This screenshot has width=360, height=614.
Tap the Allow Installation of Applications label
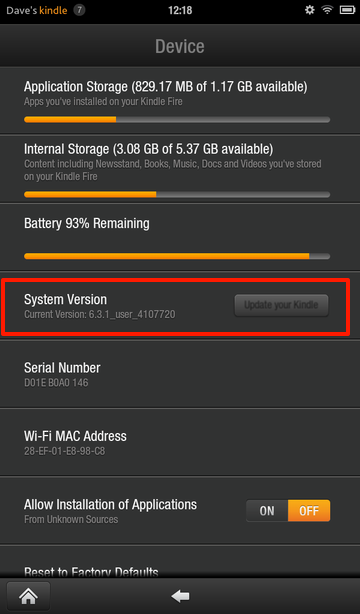pyautogui.click(x=110, y=504)
